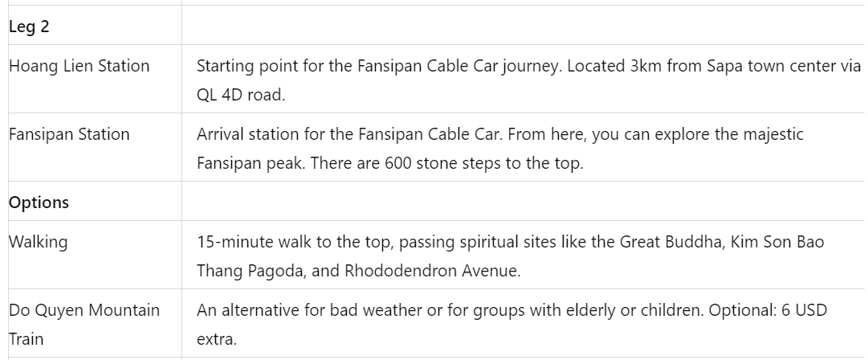
Task: Click the 15-minute walk description text
Action: click(511, 256)
